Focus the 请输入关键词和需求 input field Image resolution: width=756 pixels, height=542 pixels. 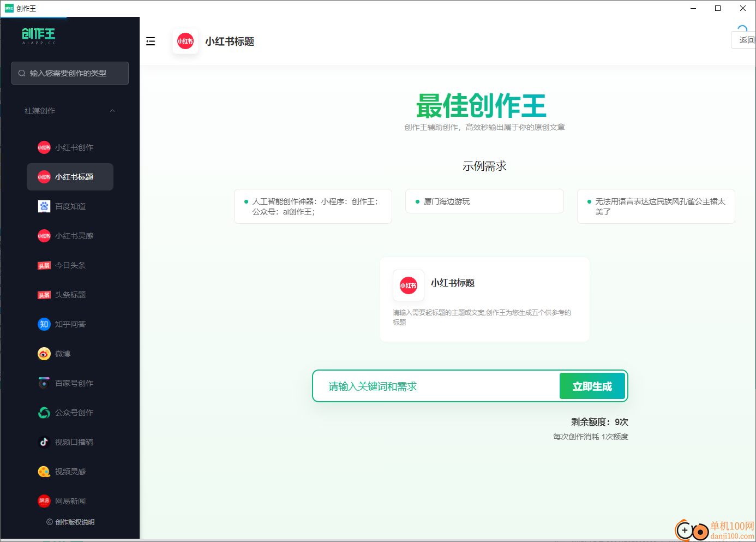pos(436,386)
